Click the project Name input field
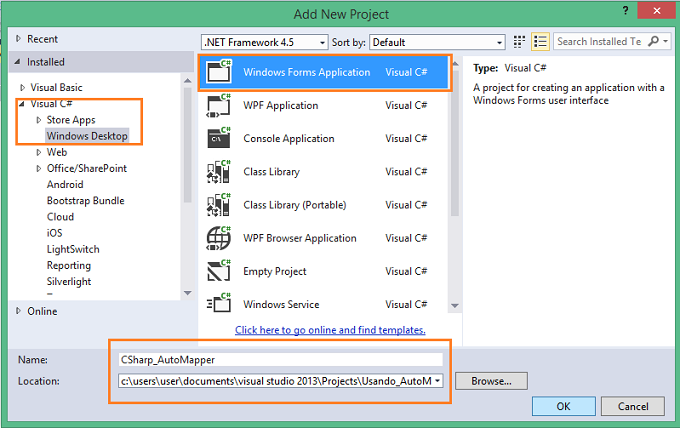The image size is (680, 428). coord(280,359)
